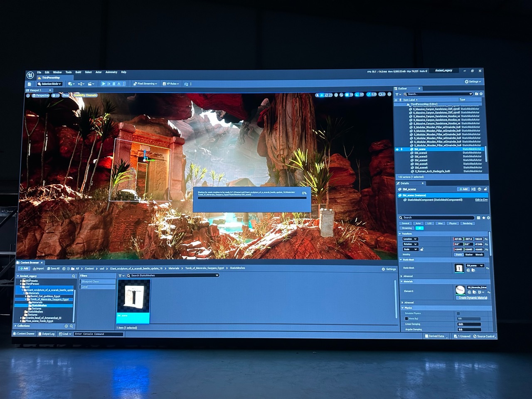Collapse the Physics section
The width and height of the screenshot is (532, 399).
coord(402,308)
